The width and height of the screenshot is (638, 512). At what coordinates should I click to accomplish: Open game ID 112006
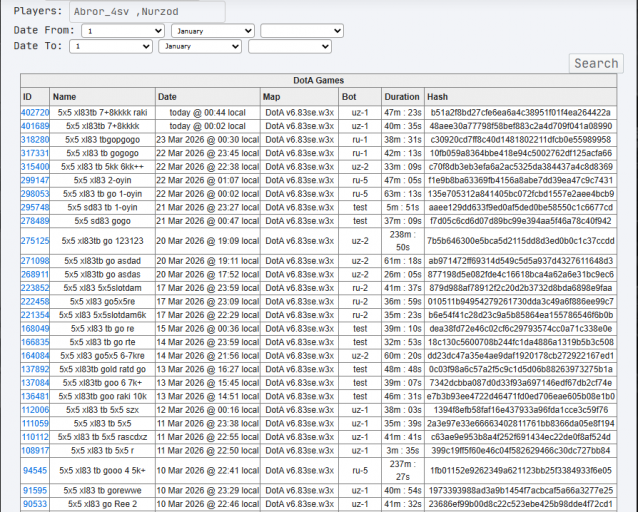click(x=35, y=410)
